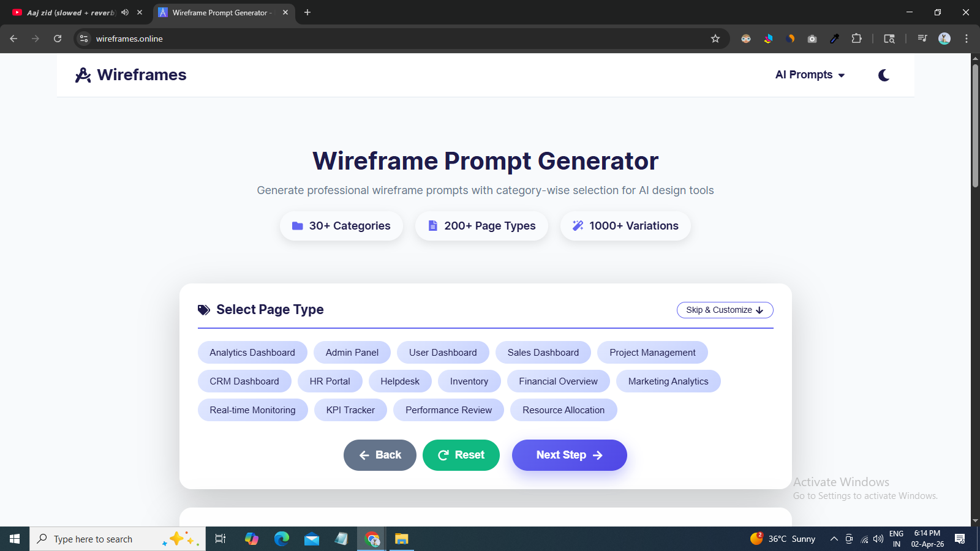Screen dimensions: 980x551
Task: Expand the Skip & Customize option
Action: tap(725, 310)
